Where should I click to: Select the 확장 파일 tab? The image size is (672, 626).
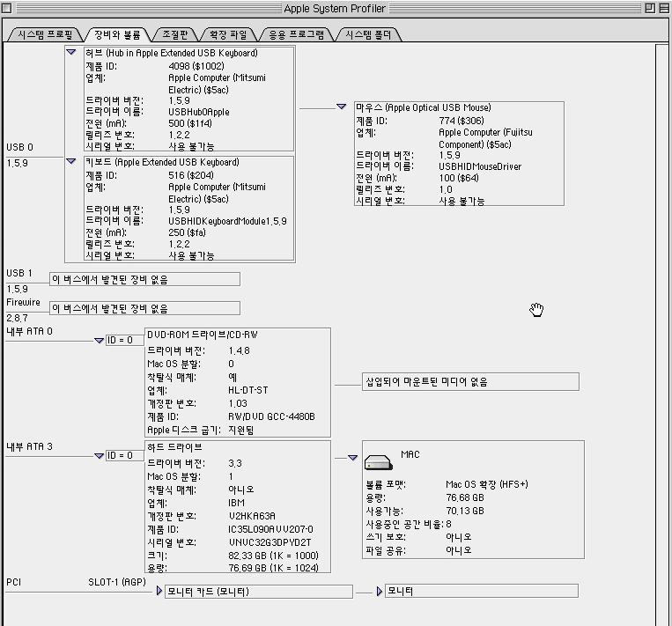(x=228, y=34)
